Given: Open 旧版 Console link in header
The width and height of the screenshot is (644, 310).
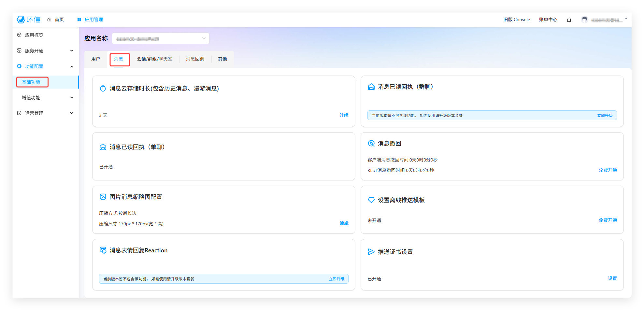Looking at the screenshot, I should tap(516, 20).
